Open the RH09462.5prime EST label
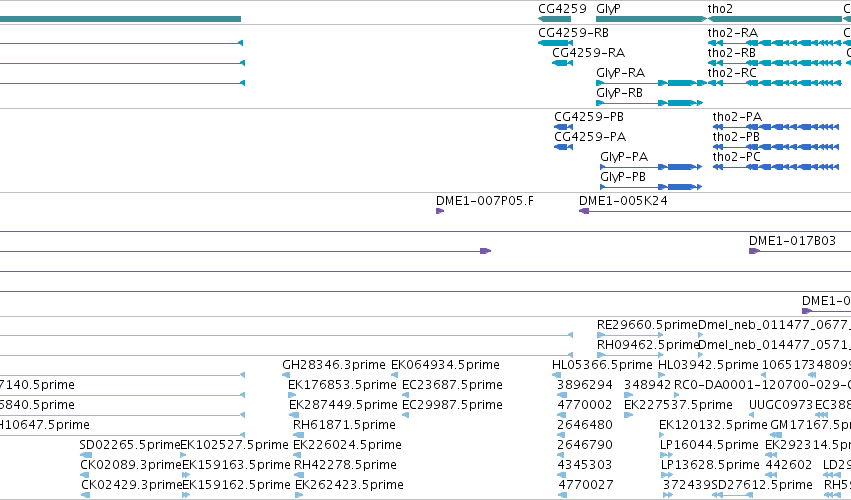 coord(647,345)
